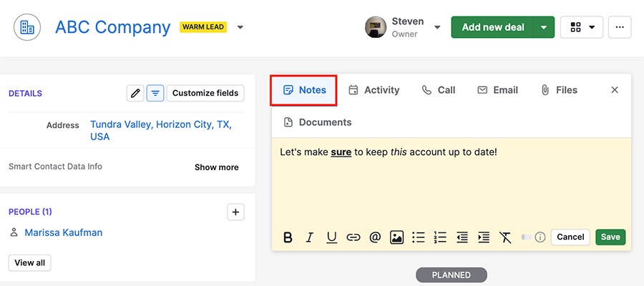Expand the Add new deal arrow

(x=544, y=27)
